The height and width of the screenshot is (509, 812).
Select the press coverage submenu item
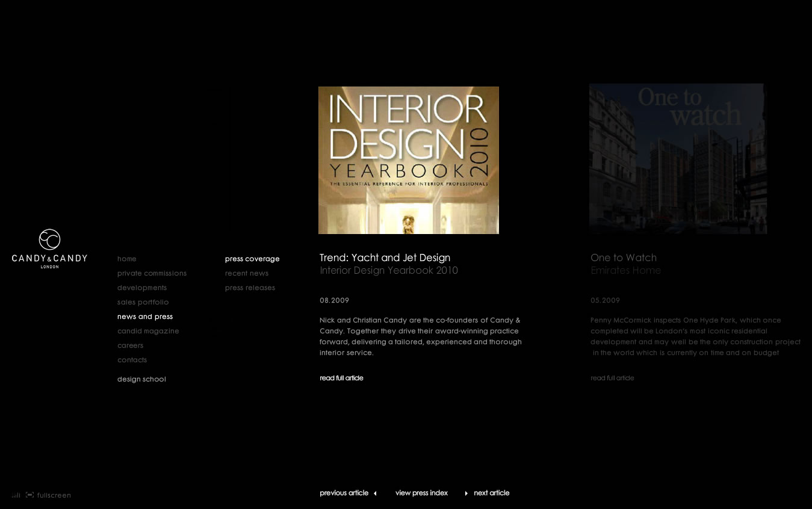pyautogui.click(x=252, y=259)
